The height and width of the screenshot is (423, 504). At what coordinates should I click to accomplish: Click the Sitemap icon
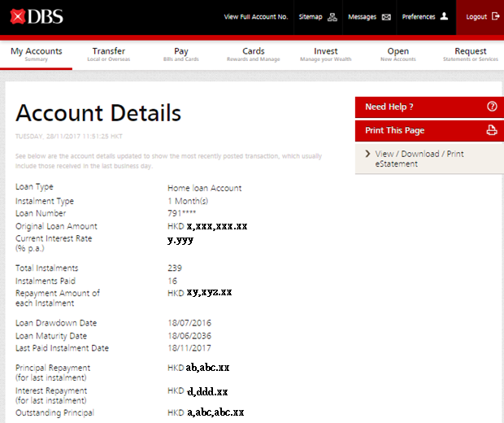click(332, 16)
